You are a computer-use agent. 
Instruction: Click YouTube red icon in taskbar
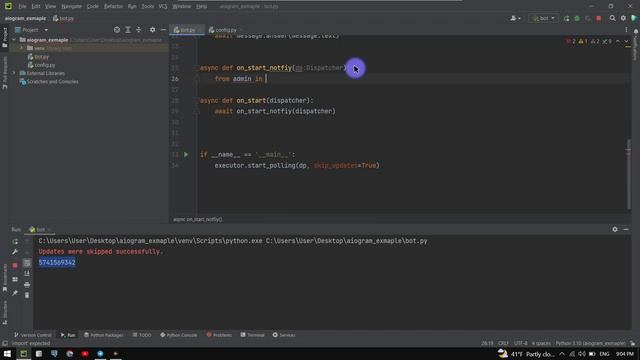coord(85,353)
